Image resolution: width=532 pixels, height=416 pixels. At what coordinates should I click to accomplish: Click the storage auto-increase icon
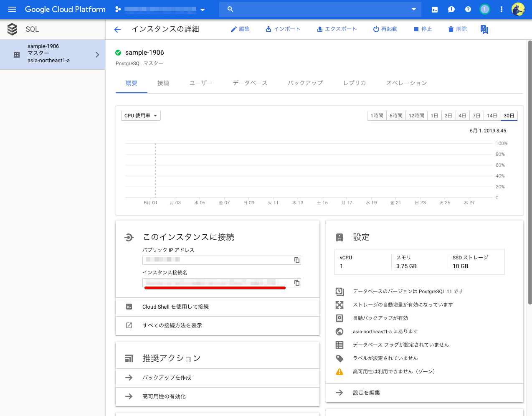pyautogui.click(x=339, y=305)
